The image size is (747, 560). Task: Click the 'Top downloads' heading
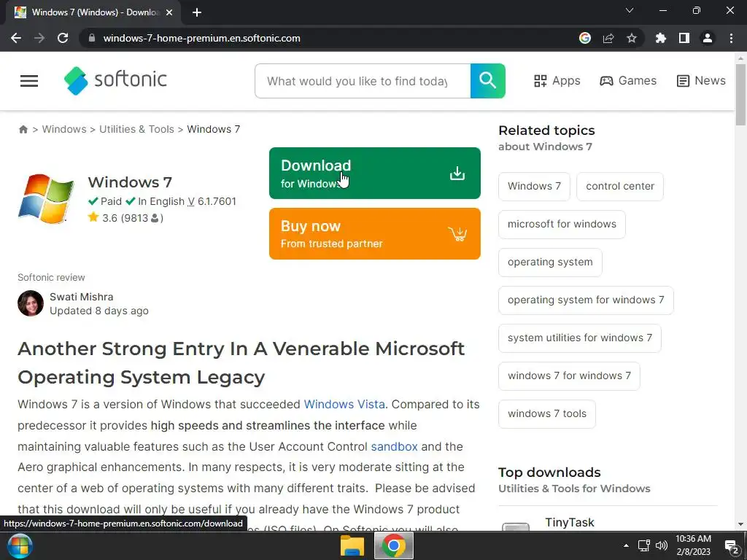pyautogui.click(x=549, y=472)
